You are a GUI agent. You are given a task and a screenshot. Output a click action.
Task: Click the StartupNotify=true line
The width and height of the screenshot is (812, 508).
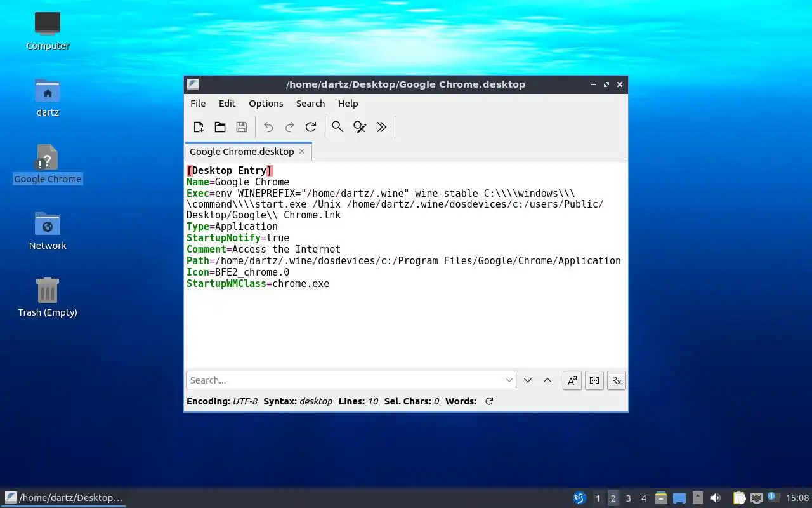tap(238, 238)
